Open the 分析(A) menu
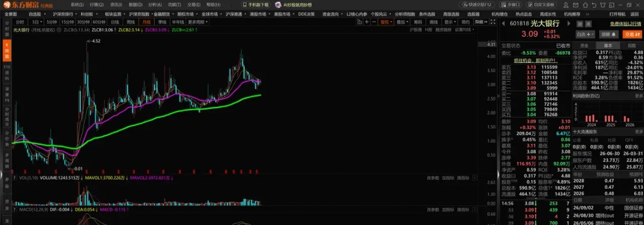This screenshot has width=644, height=225. (155, 4)
